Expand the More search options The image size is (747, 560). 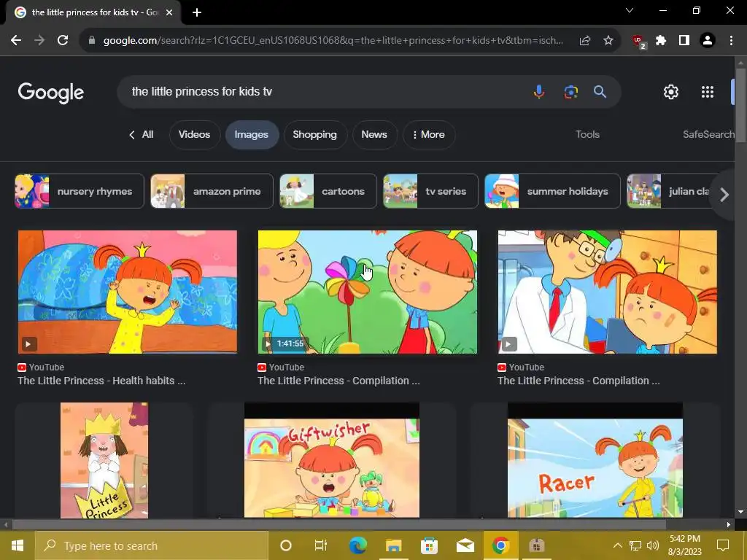429,135
